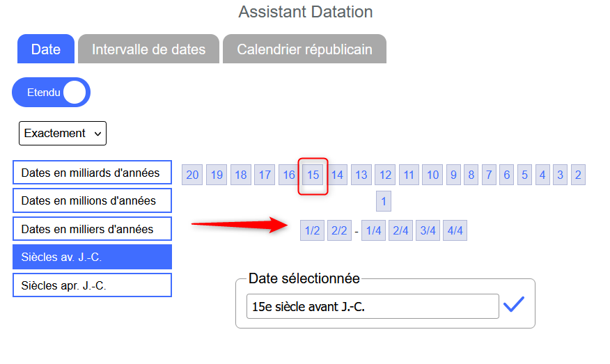Click the Date sélectionnée text field
Screen dimensions: 610x364
point(373,306)
